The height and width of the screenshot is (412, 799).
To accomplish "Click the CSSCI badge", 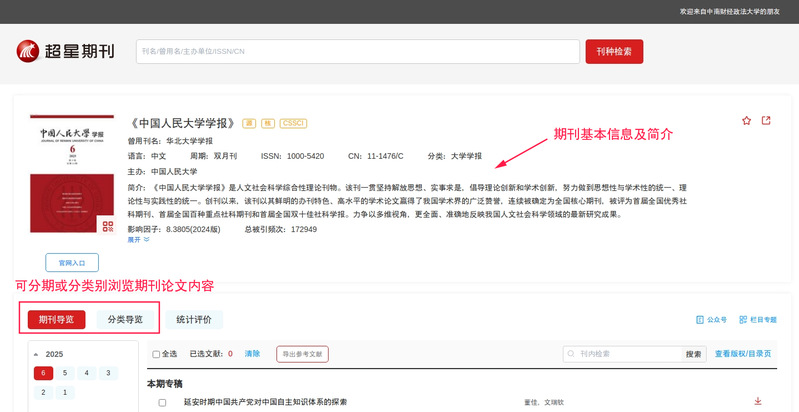I will [x=293, y=123].
